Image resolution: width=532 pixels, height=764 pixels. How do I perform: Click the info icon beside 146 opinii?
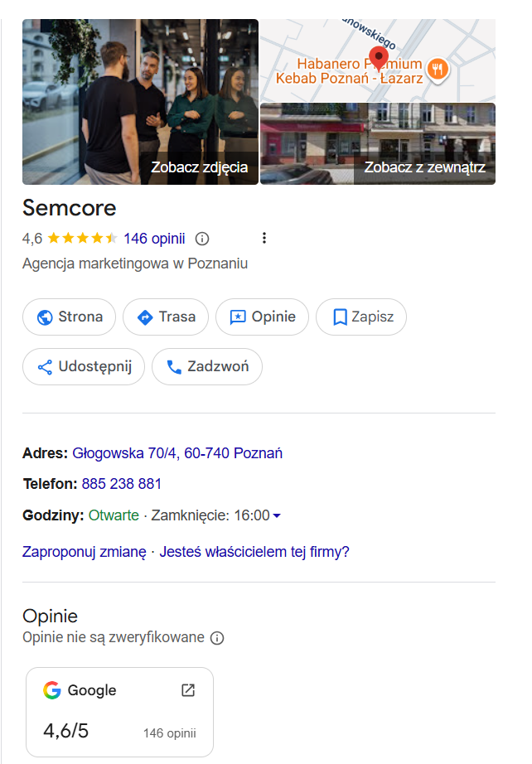click(x=202, y=239)
